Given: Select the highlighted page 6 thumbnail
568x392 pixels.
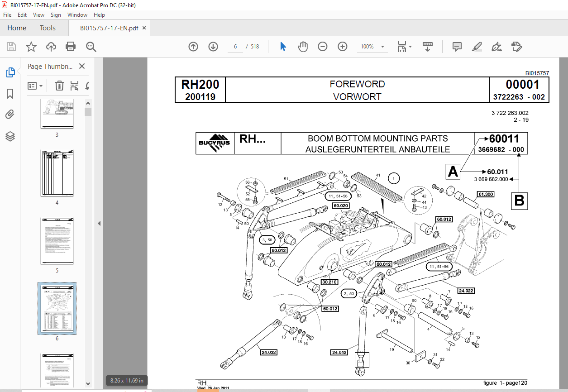Looking at the screenshot, I should tap(57, 309).
